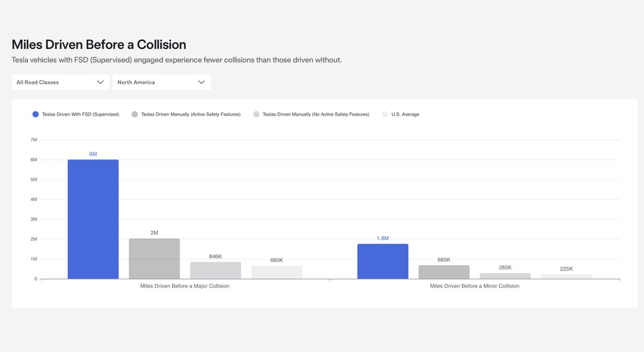This screenshot has width=644, height=352.
Task: Click the 225K value label
Action: pyautogui.click(x=566, y=269)
